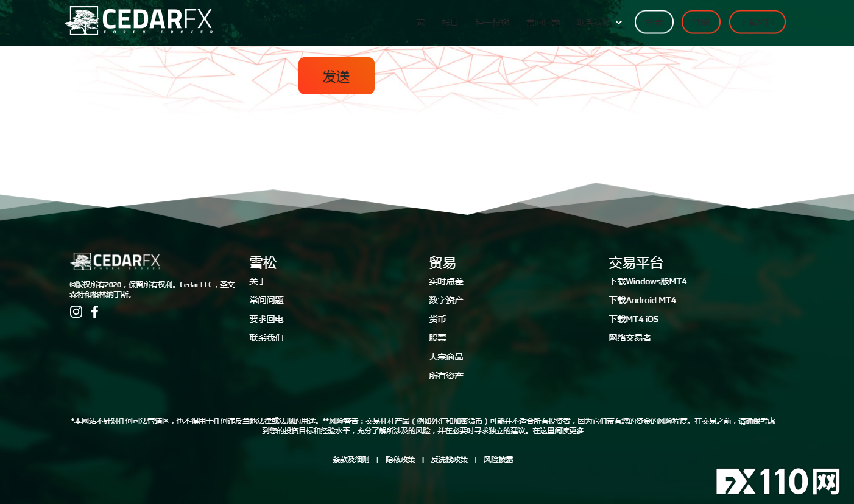Click the 注册 register button
Image resolution: width=854 pixels, height=504 pixels.
[701, 22]
